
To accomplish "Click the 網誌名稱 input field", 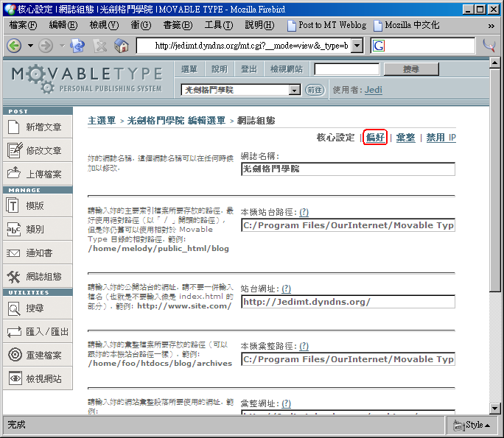I will (x=348, y=169).
